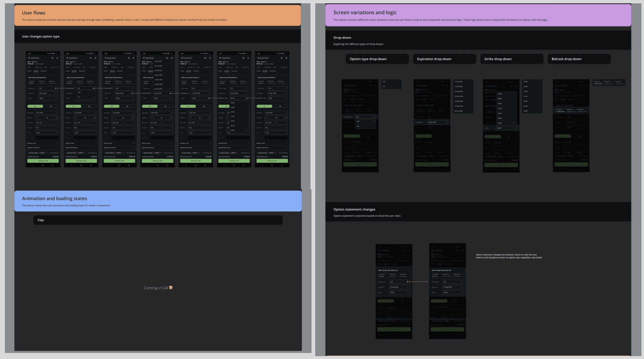Switch to Sell segment in leftmost user-flow mockup
The width and height of the screenshot is (644, 359).
coord(51,106)
